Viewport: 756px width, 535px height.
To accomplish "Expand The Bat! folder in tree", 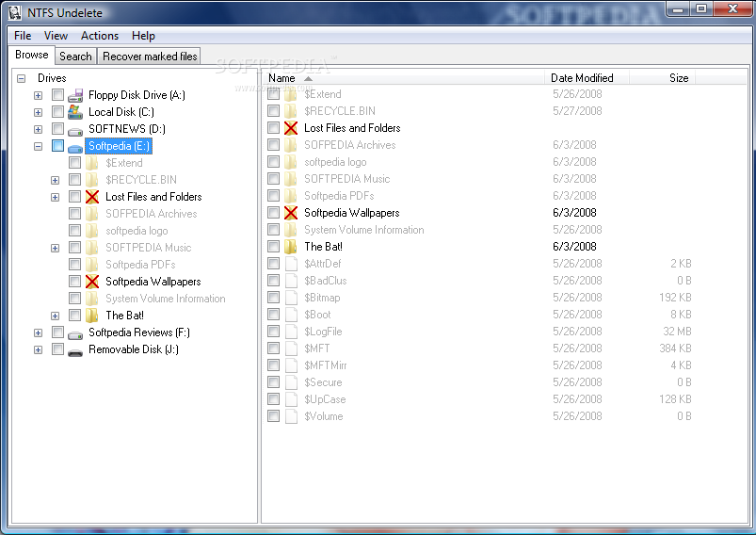I will [x=55, y=316].
